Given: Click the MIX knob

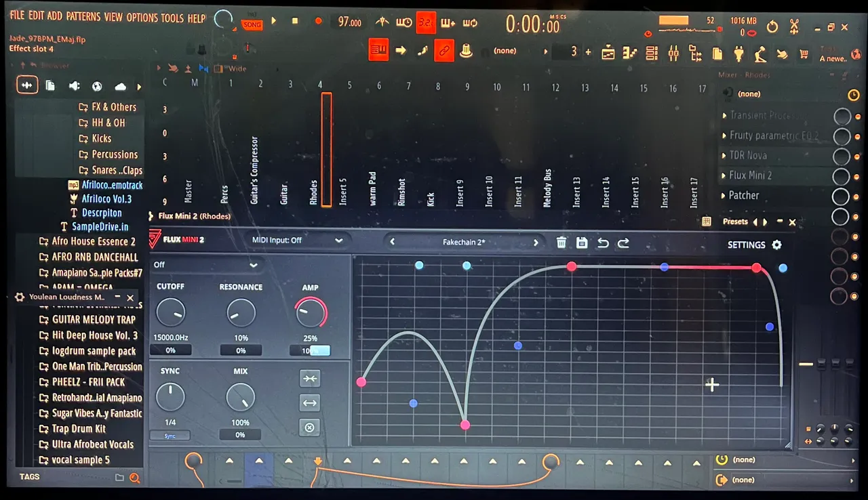Looking at the screenshot, I should [241, 397].
